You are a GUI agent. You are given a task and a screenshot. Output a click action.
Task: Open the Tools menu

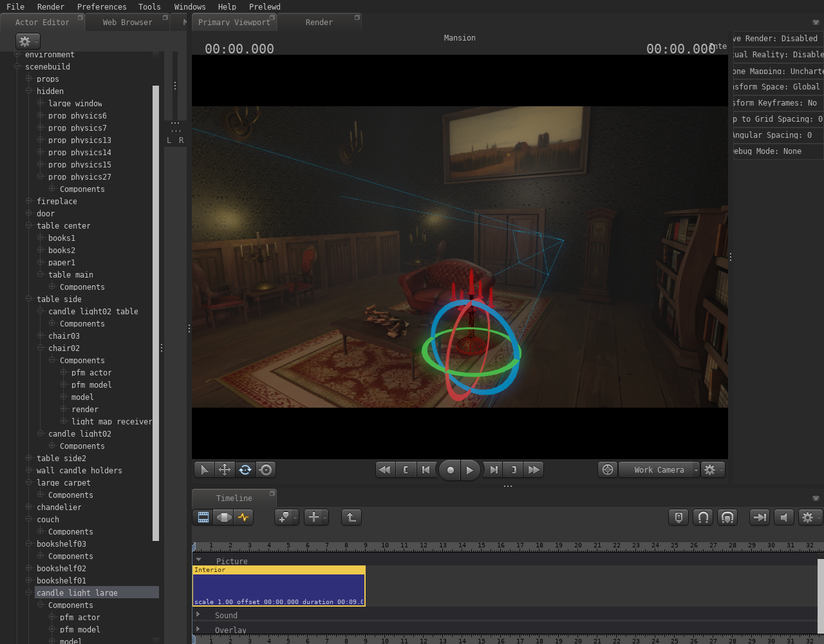149,6
